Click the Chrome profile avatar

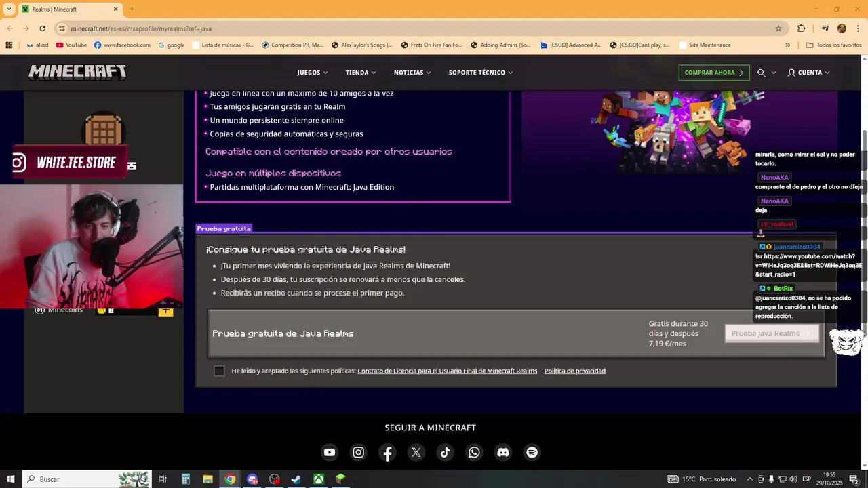pos(842,28)
